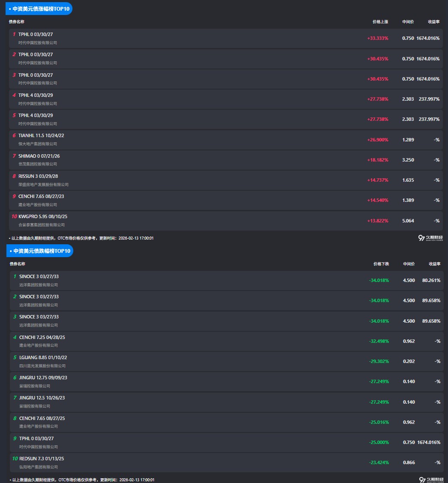
Task: Select the 中资美元债涨幅榜TOP10 header tab
Action: [x=39, y=9]
